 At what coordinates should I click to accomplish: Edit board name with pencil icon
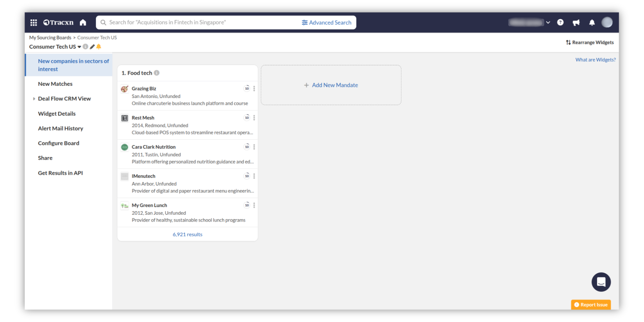pyautogui.click(x=92, y=47)
